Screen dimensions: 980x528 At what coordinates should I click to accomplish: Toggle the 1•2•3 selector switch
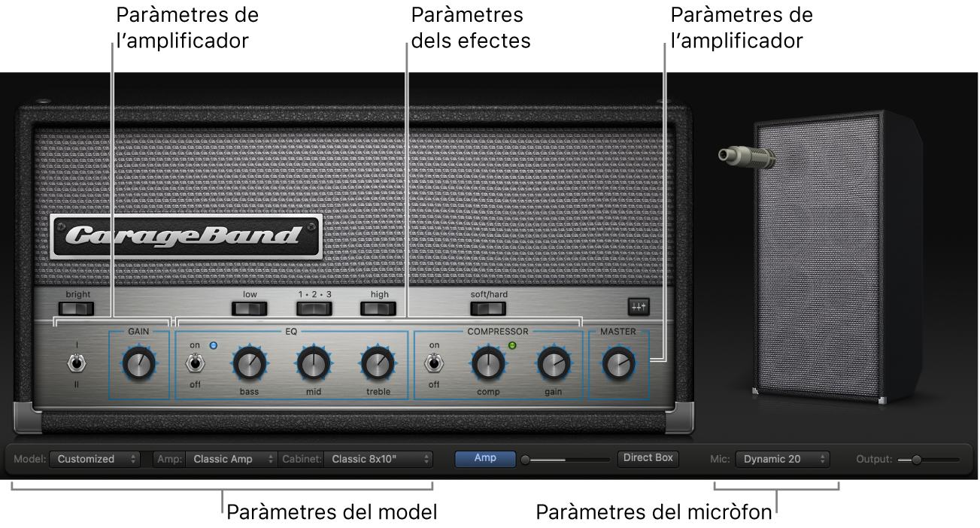coord(314,308)
